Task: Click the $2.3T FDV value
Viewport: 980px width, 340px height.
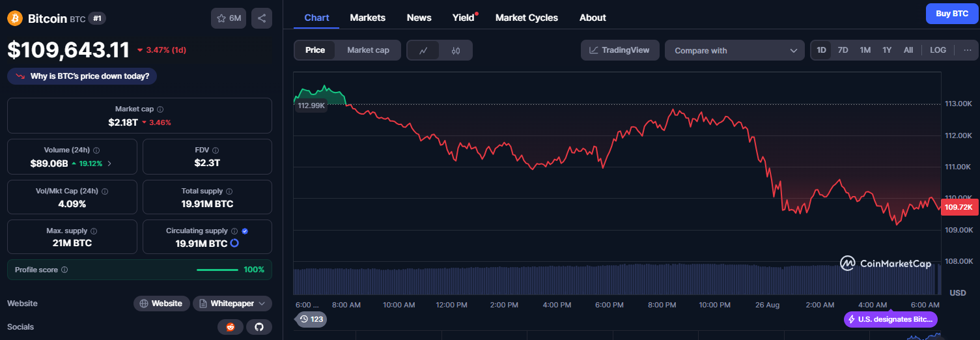Action: (x=207, y=163)
